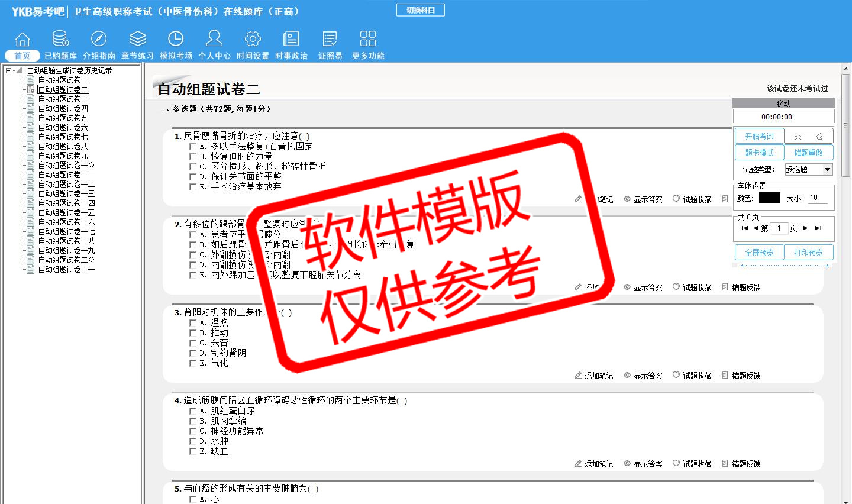Viewport: 852px width, 504px height.
Task: Click the page number input field
Action: click(x=779, y=228)
